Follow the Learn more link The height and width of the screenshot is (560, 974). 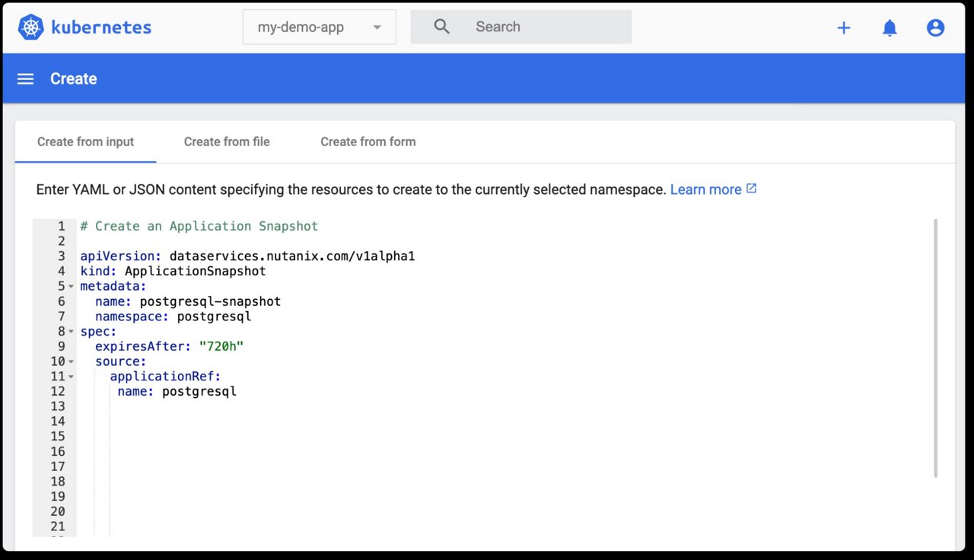tap(705, 189)
